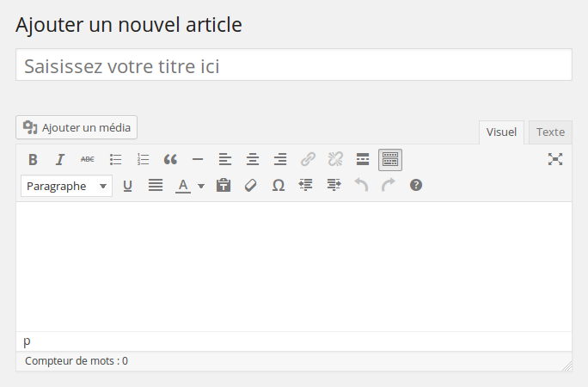Justify the text alignment

[156, 186]
